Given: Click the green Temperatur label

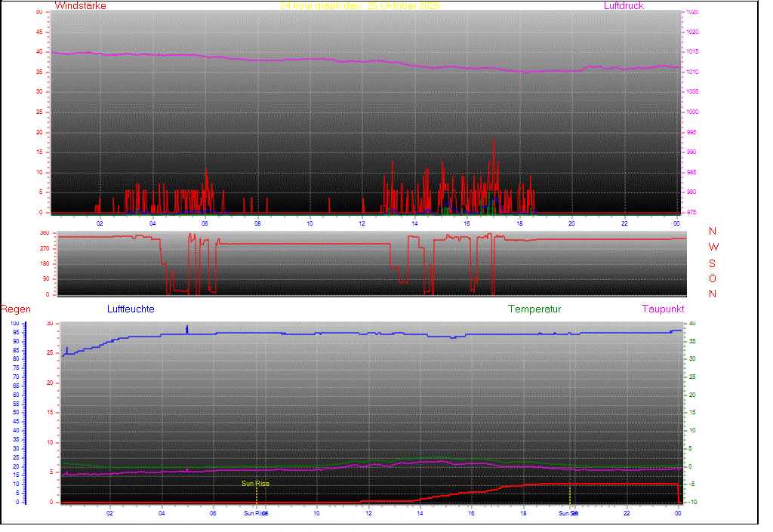Looking at the screenshot, I should [x=534, y=309].
